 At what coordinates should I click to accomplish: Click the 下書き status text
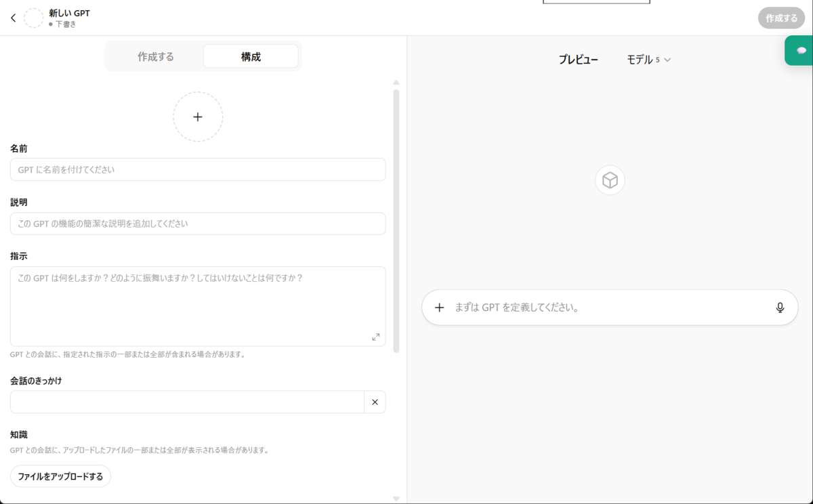pos(66,24)
